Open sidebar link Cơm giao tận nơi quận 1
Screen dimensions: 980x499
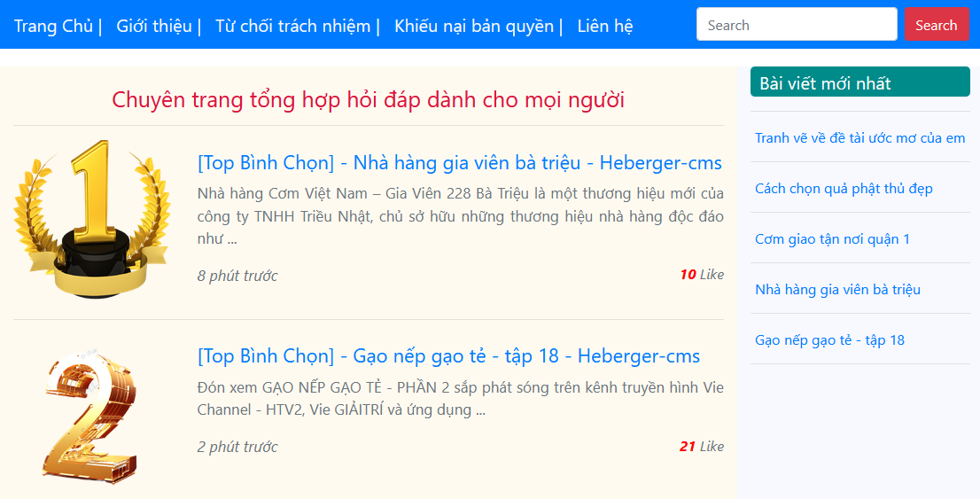coord(832,239)
